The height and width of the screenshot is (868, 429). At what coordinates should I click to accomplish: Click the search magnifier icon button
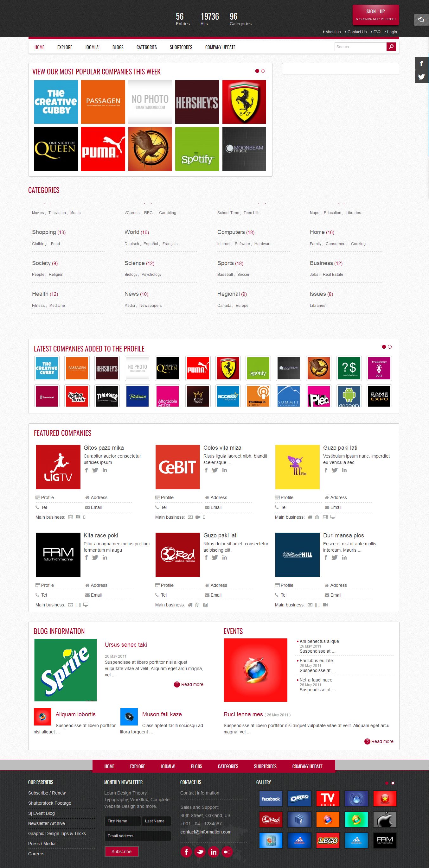pos(391,47)
